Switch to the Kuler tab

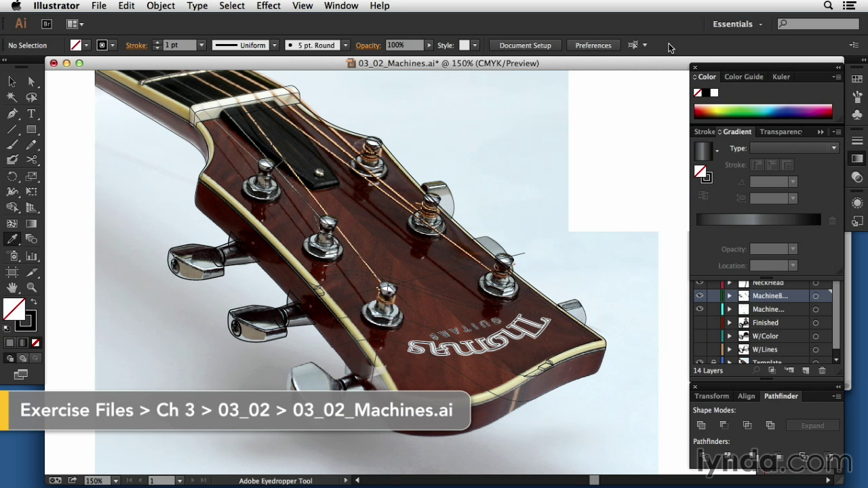tap(781, 77)
